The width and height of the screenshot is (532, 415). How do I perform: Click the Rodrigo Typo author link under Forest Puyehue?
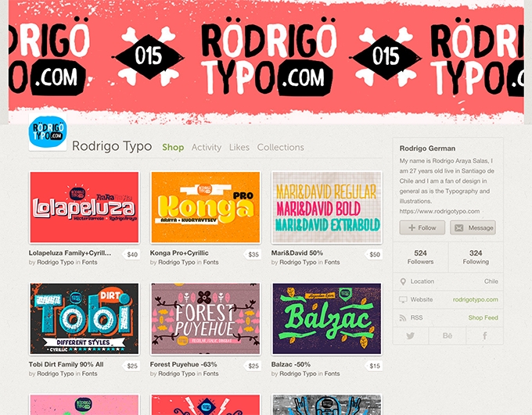[x=177, y=374]
